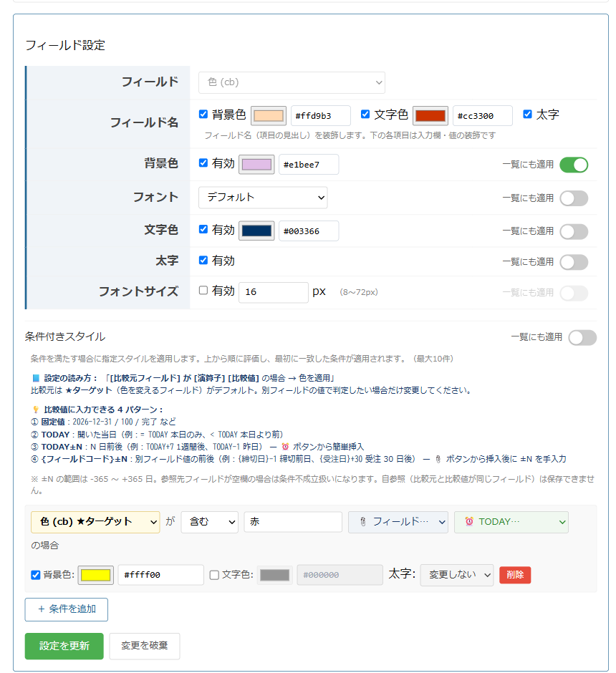Open the #cc3300 text color swatch
This screenshot has height=673, width=616.
click(430, 116)
